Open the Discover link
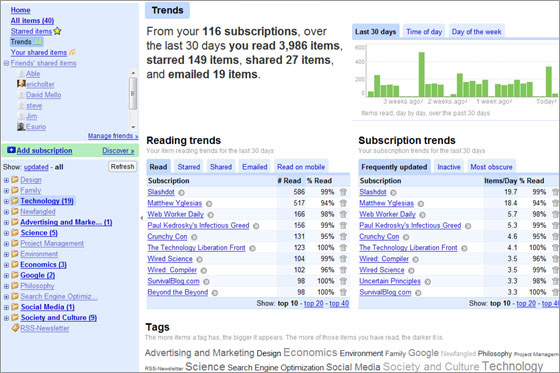Screen dimensions: 560x373 tap(118, 150)
